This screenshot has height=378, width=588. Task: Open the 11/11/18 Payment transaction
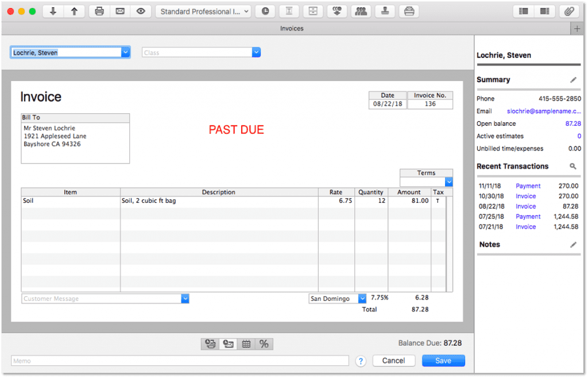[528, 186]
